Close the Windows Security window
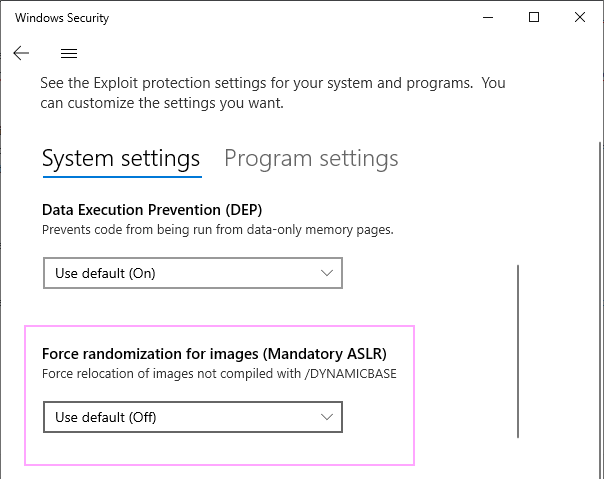Screen dimensions: 604x479 pyautogui.click(x=580, y=17)
